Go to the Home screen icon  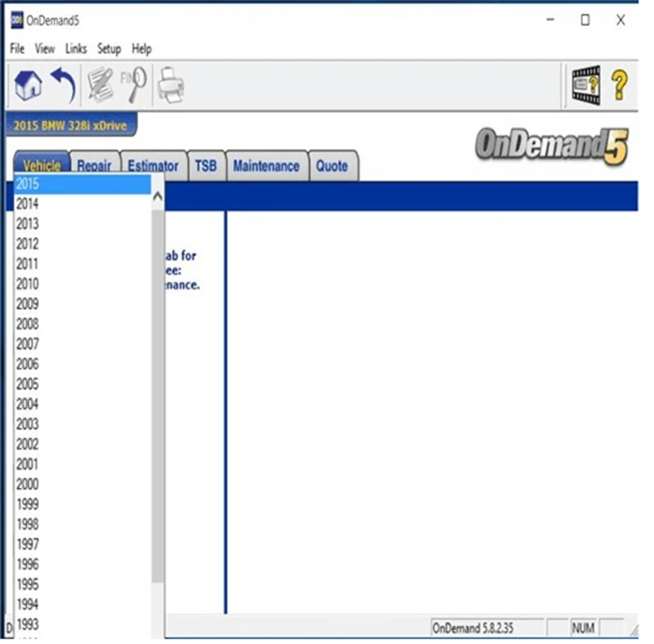[x=28, y=85]
